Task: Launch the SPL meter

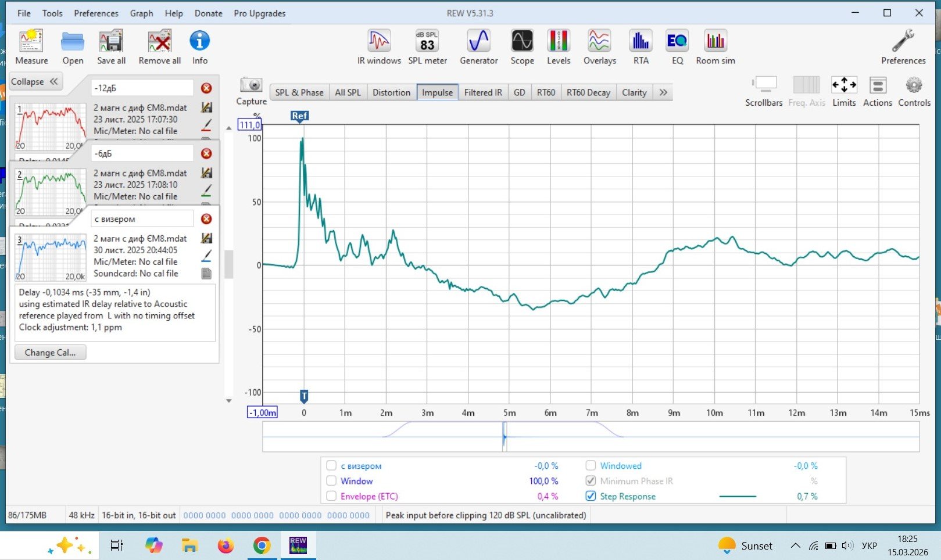Action: click(427, 47)
